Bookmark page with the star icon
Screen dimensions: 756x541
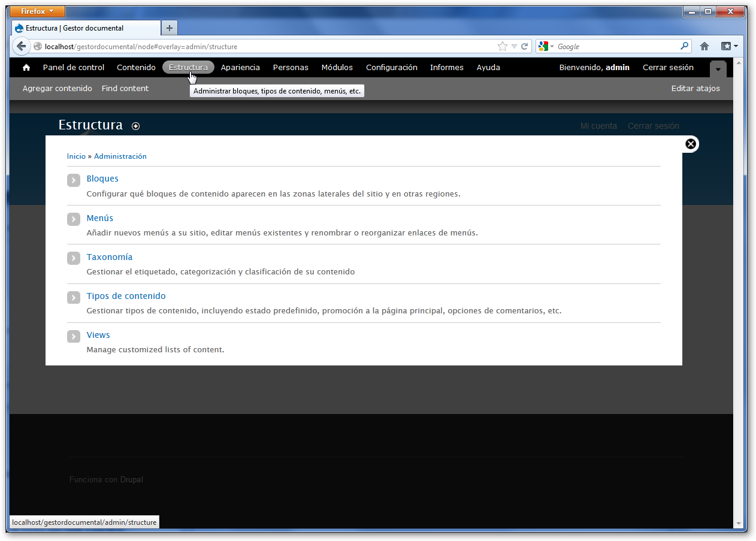point(502,46)
